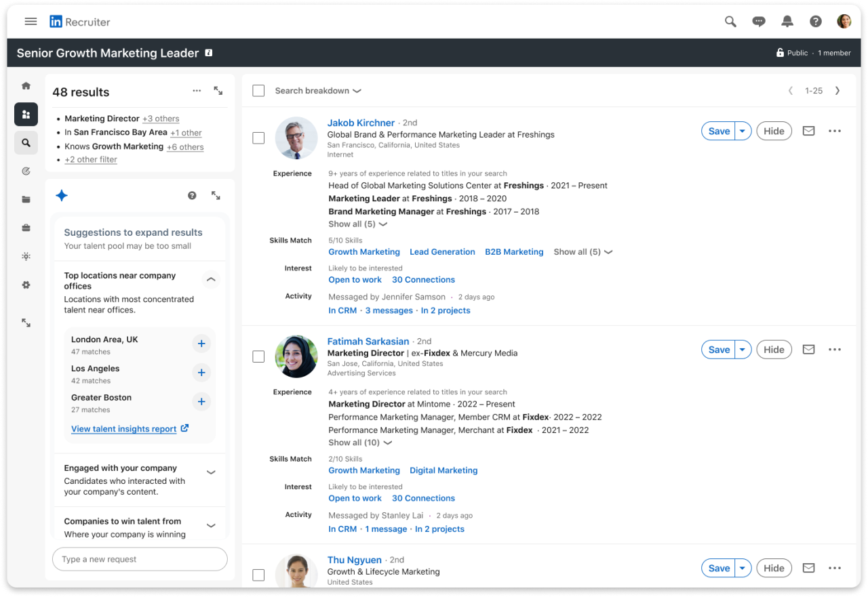The image size is (868, 597).
Task: Select the select-all checkbox above results
Action: pos(258,90)
